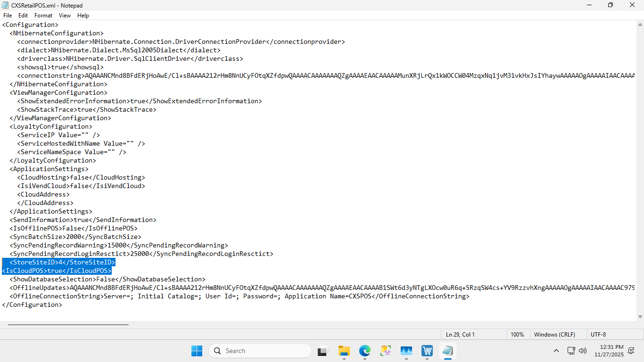This screenshot has height=362, width=644.
Task: Open the View menu
Action: 65,16
